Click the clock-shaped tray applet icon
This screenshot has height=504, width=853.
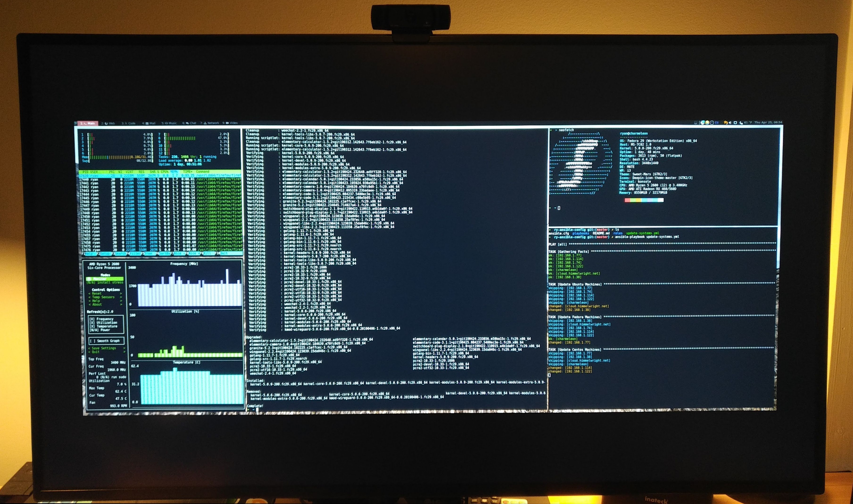point(712,123)
